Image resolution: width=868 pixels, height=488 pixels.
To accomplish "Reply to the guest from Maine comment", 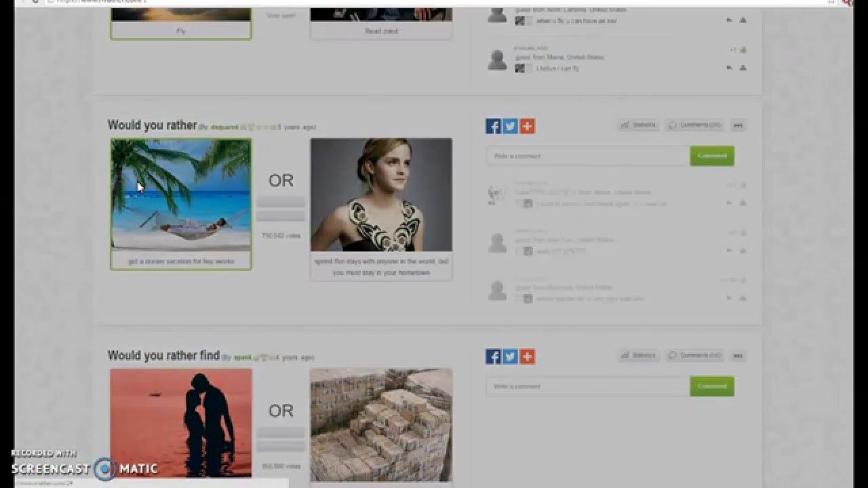I will tap(729, 68).
